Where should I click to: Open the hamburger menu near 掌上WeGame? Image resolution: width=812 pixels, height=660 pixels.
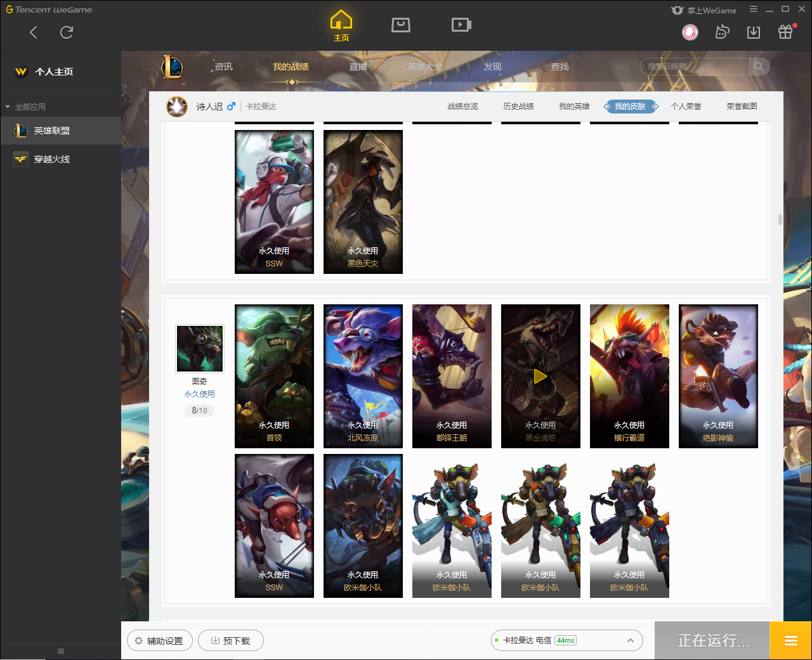754,10
